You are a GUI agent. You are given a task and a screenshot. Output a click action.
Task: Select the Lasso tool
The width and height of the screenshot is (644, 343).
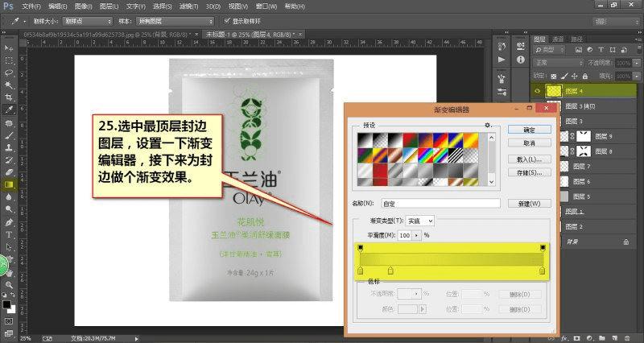point(8,72)
